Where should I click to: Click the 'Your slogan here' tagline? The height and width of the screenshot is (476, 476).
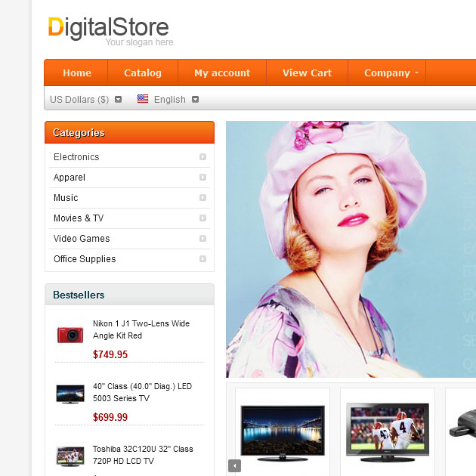[x=139, y=42]
